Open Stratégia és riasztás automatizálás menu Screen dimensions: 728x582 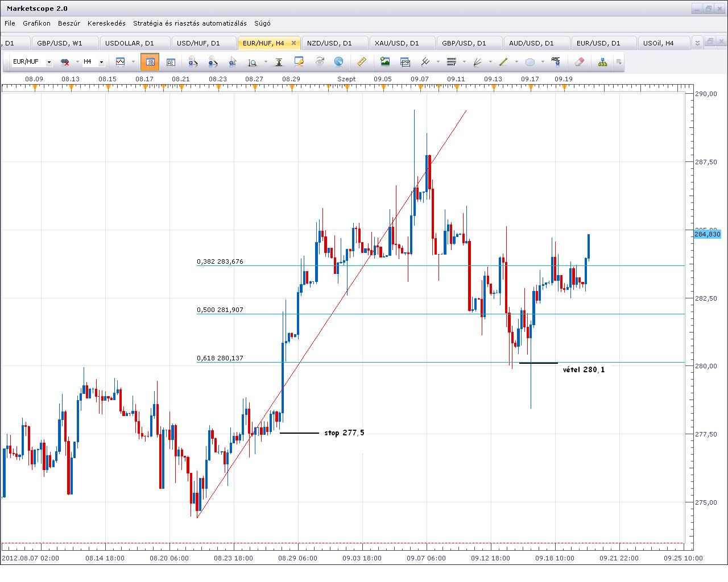(190, 23)
